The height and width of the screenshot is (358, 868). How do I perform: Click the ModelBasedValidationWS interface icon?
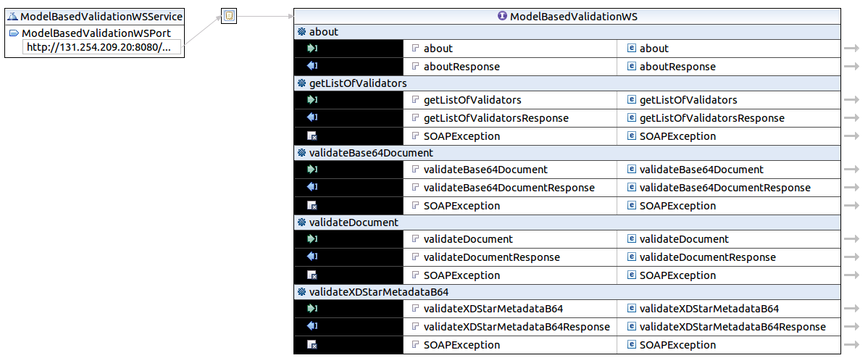(x=502, y=16)
